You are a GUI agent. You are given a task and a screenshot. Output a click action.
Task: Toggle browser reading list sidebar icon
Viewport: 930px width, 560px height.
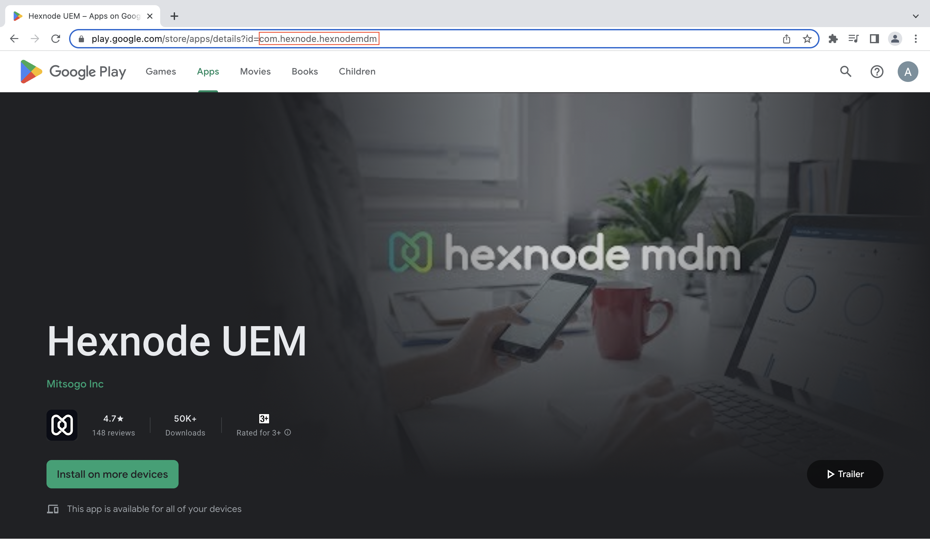tap(873, 38)
